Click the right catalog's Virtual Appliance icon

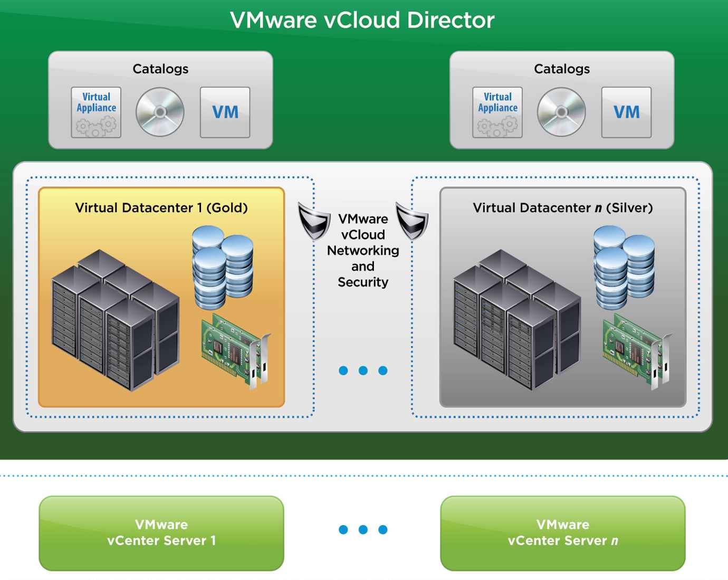pyautogui.click(x=497, y=112)
